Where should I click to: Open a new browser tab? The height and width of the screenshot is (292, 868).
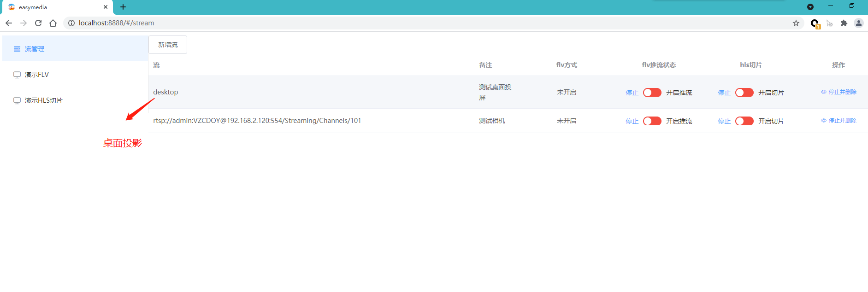(x=123, y=7)
